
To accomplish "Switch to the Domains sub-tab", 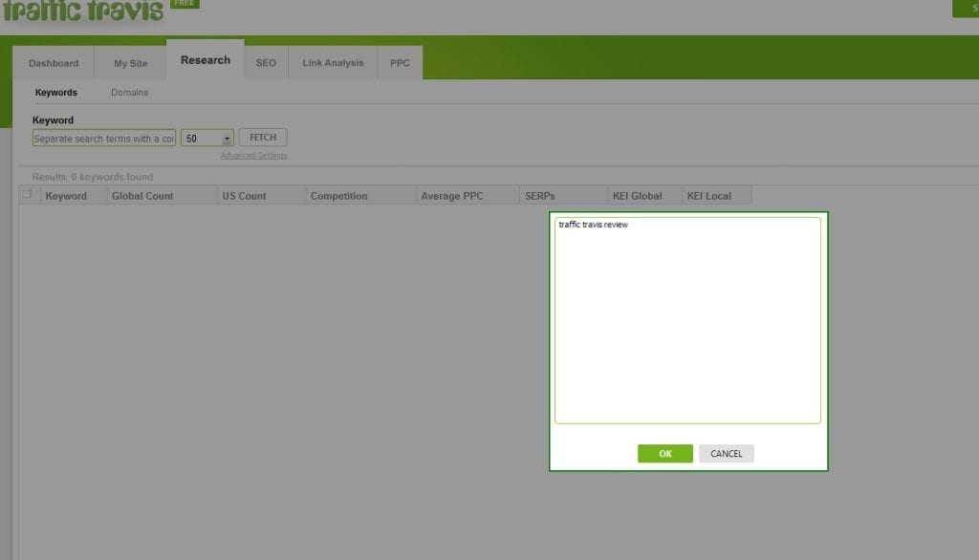I will click(x=129, y=93).
